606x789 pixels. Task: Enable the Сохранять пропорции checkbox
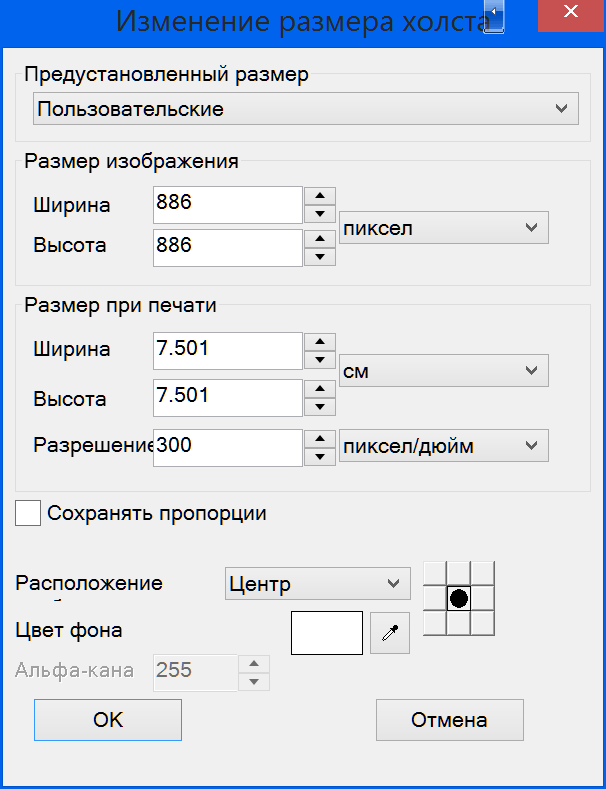(x=28, y=513)
